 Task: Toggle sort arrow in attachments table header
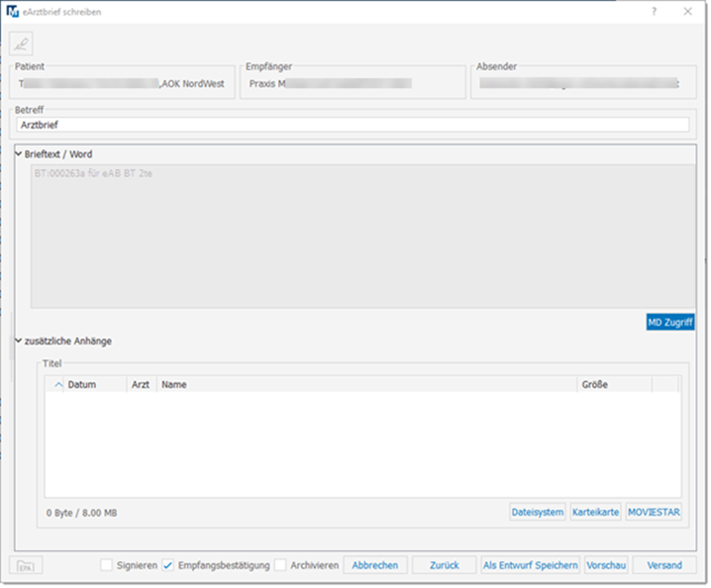(56, 384)
